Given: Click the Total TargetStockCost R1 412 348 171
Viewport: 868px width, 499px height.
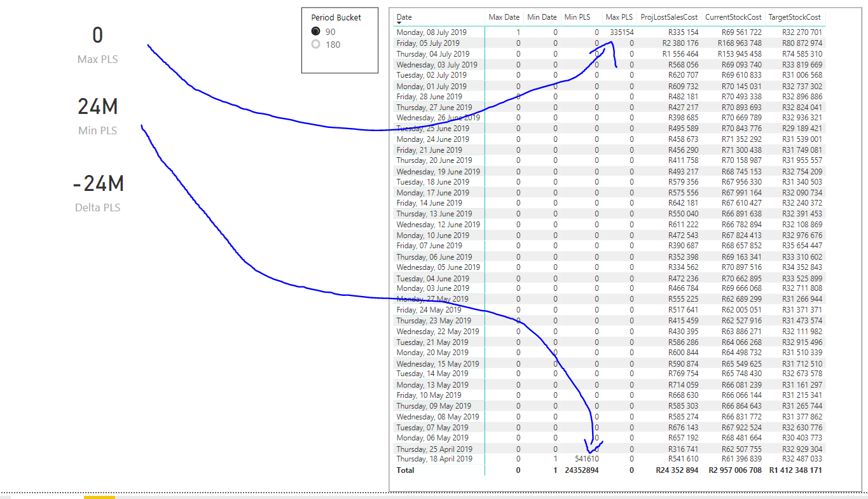Looking at the screenshot, I should point(796,470).
